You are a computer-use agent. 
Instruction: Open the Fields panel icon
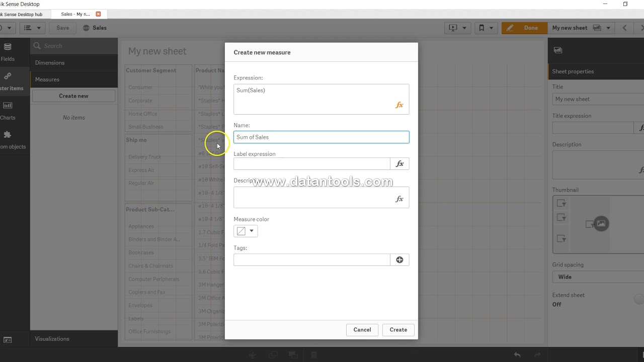tap(8, 47)
